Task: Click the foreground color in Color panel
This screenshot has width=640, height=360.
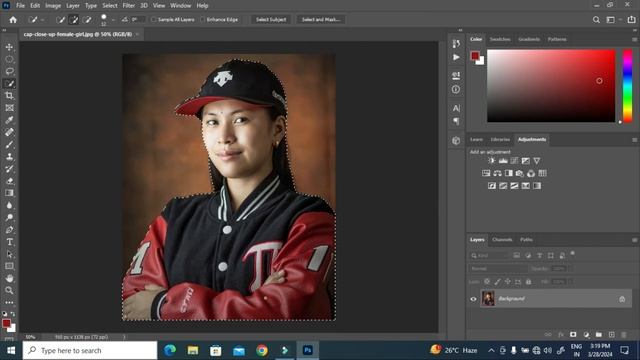Action: point(475,56)
